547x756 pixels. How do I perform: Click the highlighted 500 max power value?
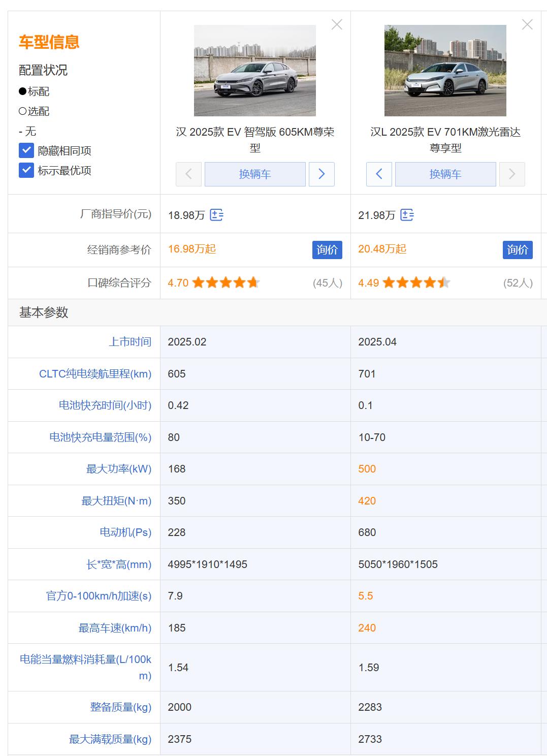coord(367,469)
